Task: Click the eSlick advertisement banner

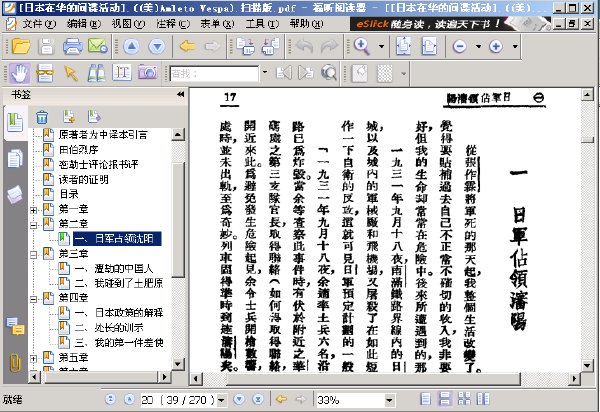Action: tap(450, 24)
